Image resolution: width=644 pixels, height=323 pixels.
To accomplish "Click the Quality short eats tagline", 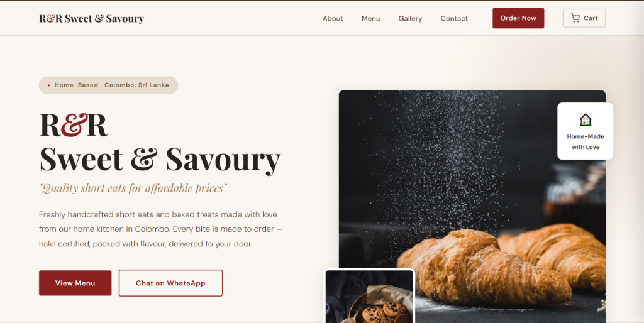I will (x=133, y=189).
